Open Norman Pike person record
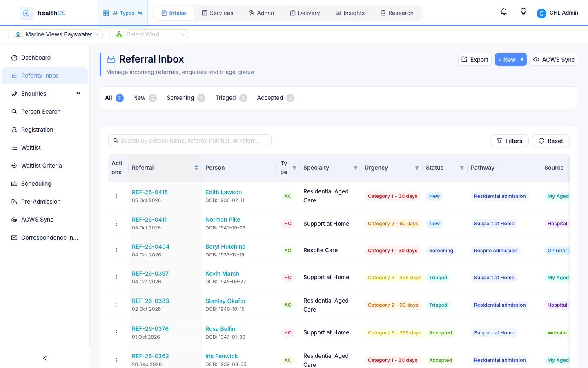The image size is (588, 368). coord(223,220)
